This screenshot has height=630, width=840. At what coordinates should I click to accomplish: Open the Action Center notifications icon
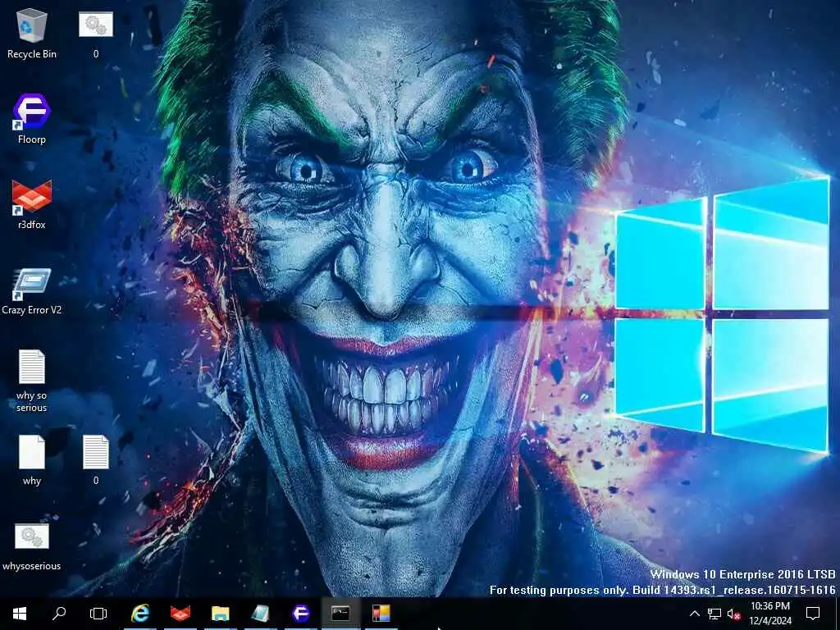pyautogui.click(x=813, y=614)
